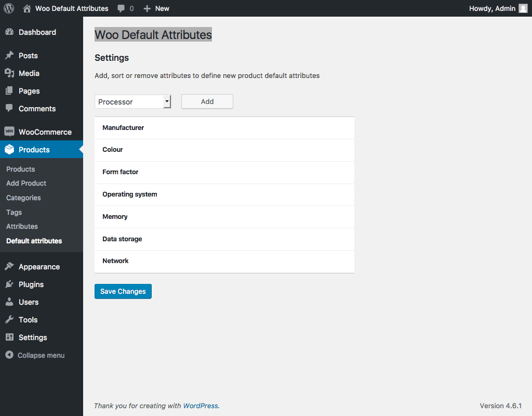Open Plugins menu
The image size is (532, 416).
tap(31, 284)
